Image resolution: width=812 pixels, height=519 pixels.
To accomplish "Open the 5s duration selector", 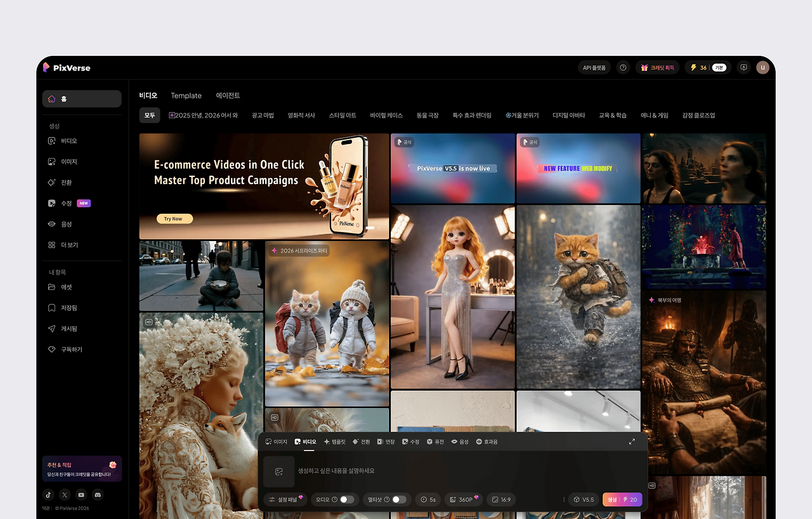I will pos(428,500).
